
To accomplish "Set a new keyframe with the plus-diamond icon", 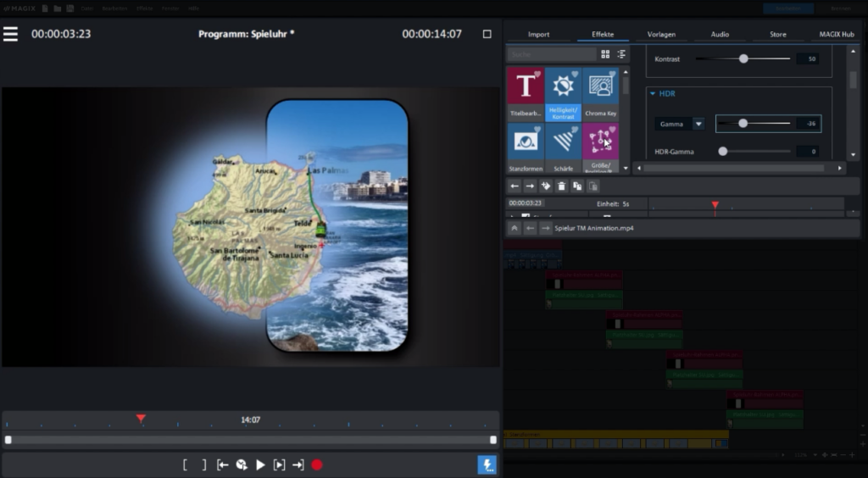I will coord(546,186).
